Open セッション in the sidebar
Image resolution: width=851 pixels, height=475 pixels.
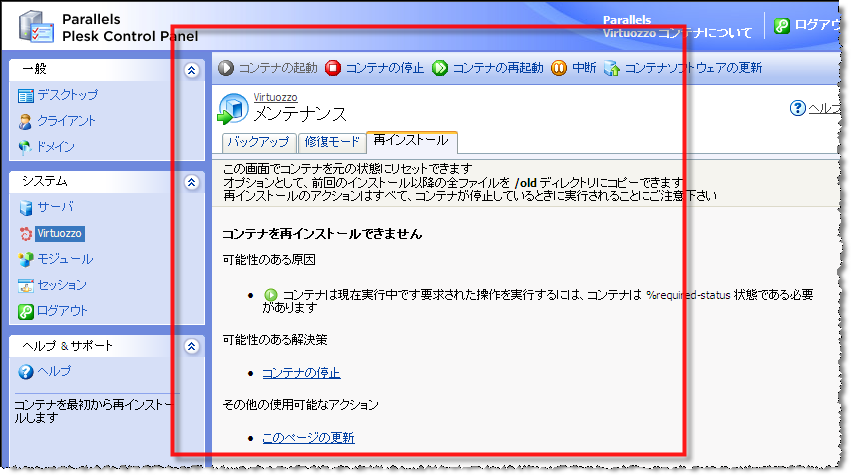pyautogui.click(x=62, y=286)
